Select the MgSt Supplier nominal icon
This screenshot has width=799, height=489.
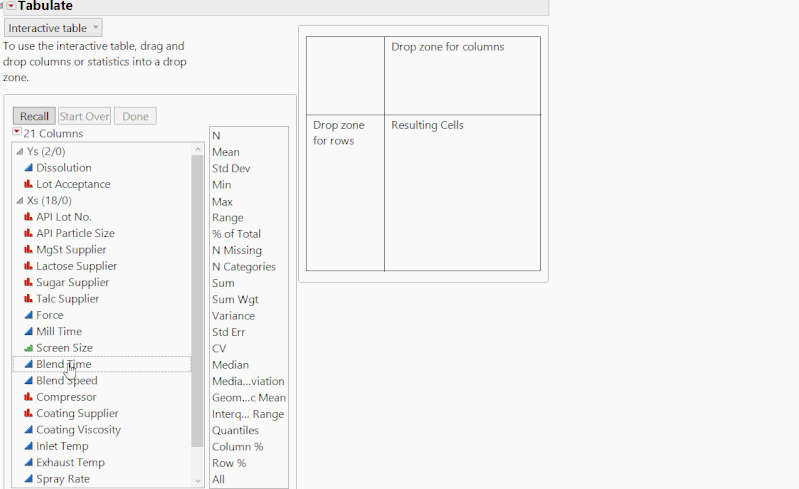[x=29, y=249]
